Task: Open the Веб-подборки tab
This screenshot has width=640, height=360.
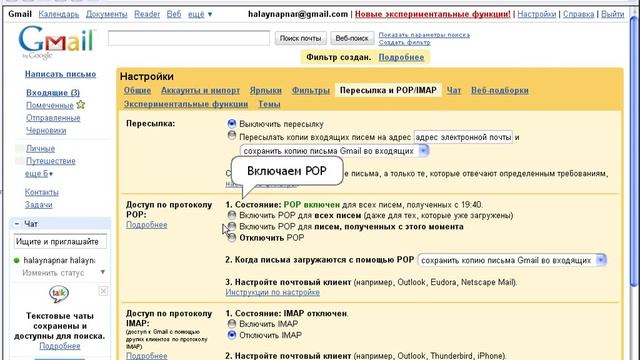Action: point(500,91)
